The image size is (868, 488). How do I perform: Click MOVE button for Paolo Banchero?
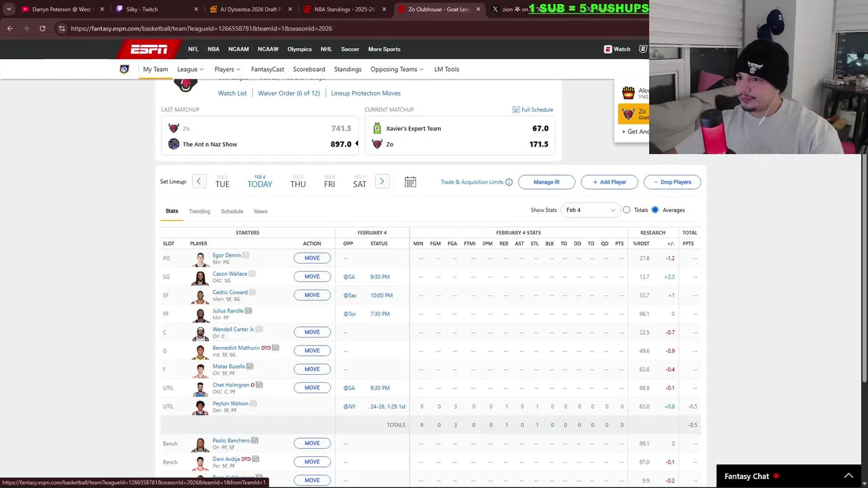(x=312, y=443)
